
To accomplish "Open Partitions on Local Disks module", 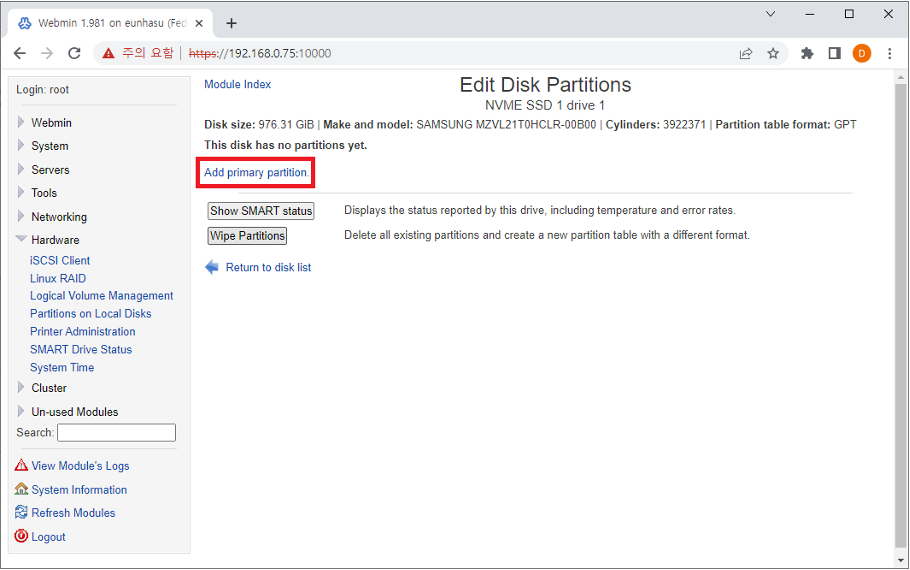I will point(90,314).
